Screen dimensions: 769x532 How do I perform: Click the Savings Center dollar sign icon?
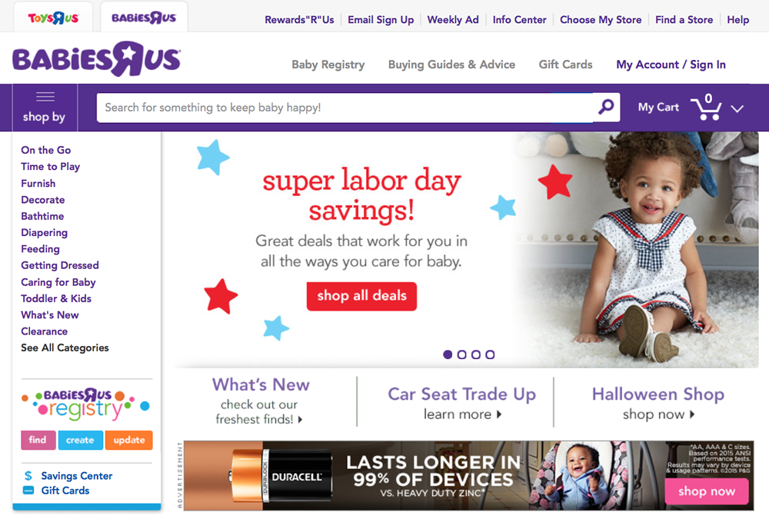pyautogui.click(x=28, y=476)
